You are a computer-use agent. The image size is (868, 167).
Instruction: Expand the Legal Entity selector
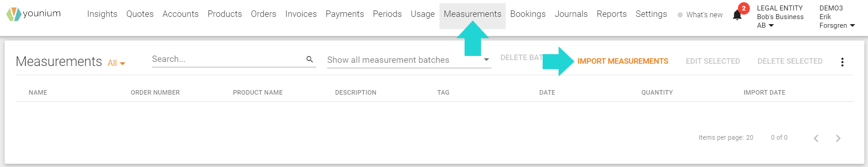[x=780, y=17]
